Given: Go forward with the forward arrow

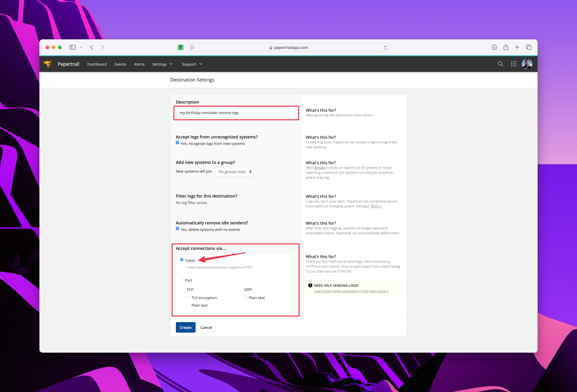Looking at the screenshot, I should click(103, 47).
